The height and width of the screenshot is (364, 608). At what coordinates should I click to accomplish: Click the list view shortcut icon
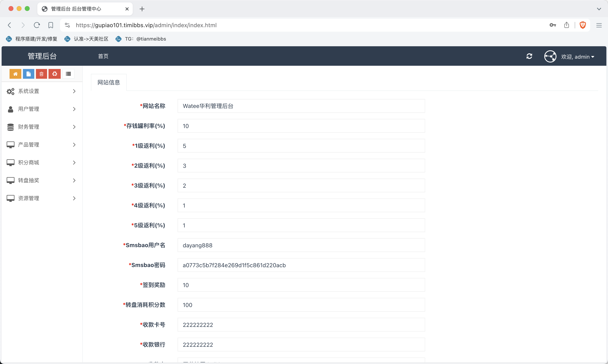[x=68, y=74]
